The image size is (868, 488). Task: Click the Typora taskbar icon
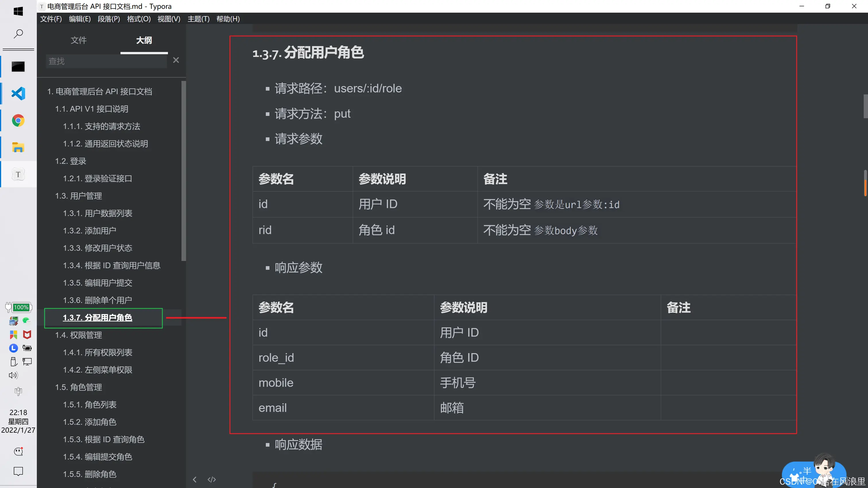click(18, 174)
